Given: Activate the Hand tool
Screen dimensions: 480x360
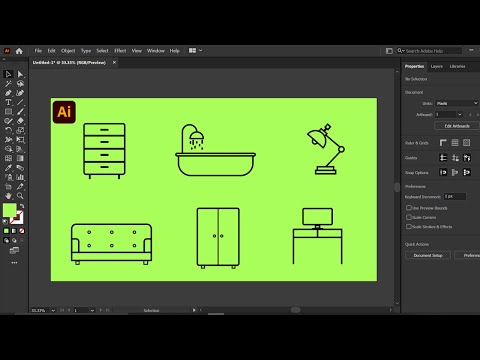Looking at the screenshot, I should click(x=8, y=196).
